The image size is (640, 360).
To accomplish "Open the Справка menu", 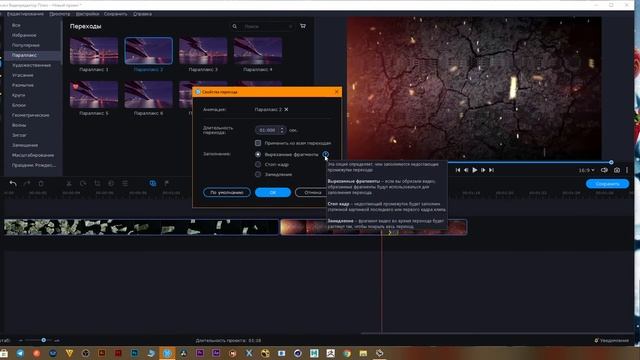I will [142, 14].
